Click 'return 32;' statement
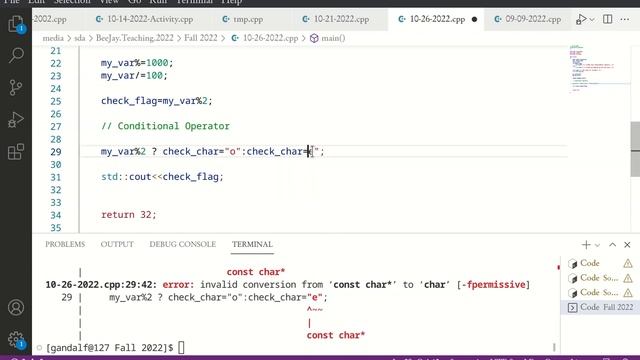 click(x=129, y=215)
